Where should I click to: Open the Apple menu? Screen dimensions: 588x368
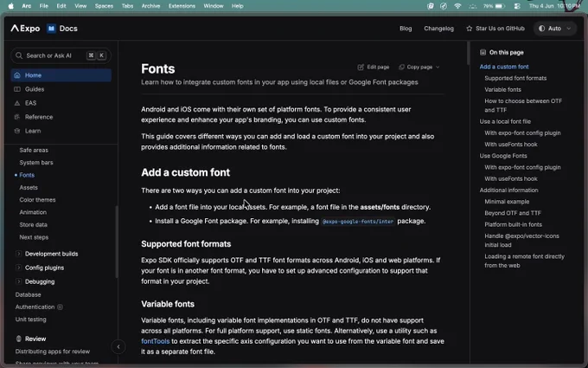click(x=11, y=6)
